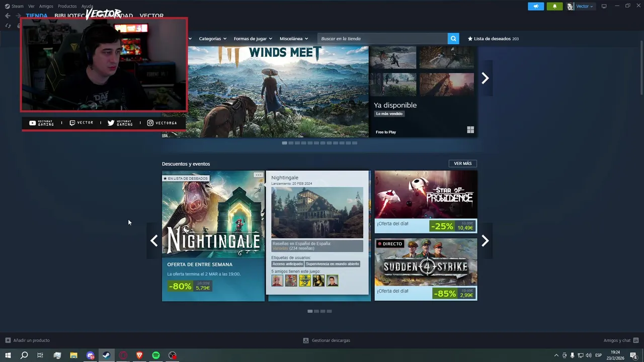Click the Nightingale -80% discount price
644x362 pixels.
click(190, 286)
